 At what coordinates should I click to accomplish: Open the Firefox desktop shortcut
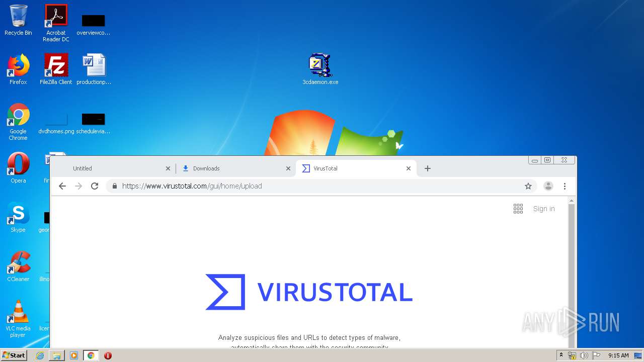tap(18, 69)
